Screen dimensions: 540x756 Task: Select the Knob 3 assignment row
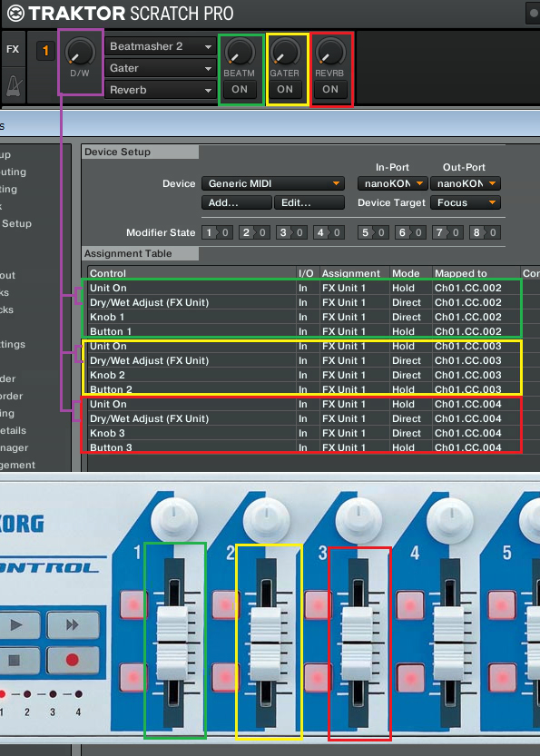(x=304, y=433)
